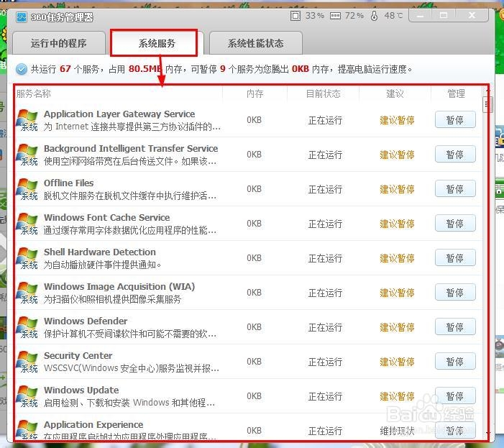This screenshot has height=448, width=504.
Task: Click 暂停 for Shell Hardware Detection
Action: [455, 258]
